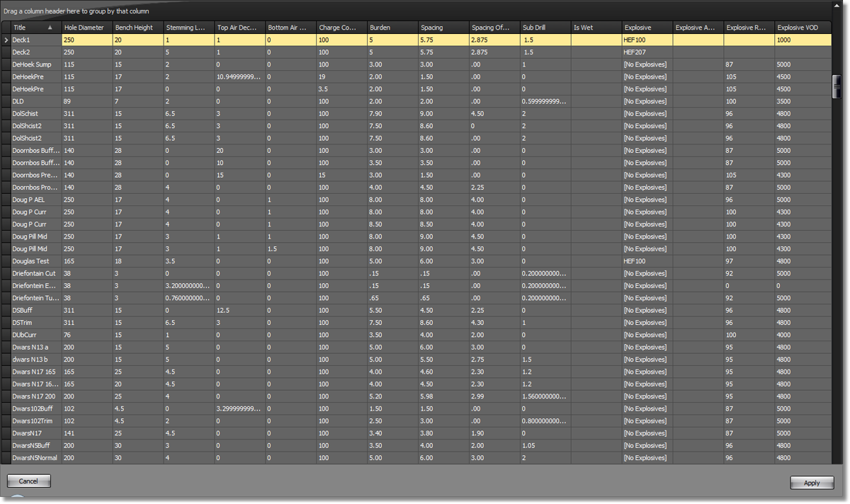The image size is (850, 504).
Task: Open the HEF207 Explosive cell in Deck2 row
Action: tap(647, 52)
